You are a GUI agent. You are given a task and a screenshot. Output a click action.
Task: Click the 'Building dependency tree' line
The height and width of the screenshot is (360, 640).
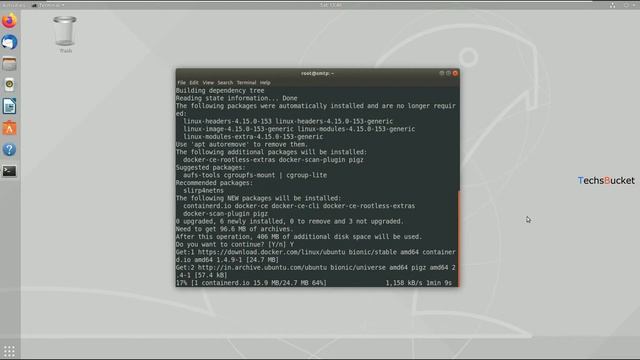tap(220, 90)
